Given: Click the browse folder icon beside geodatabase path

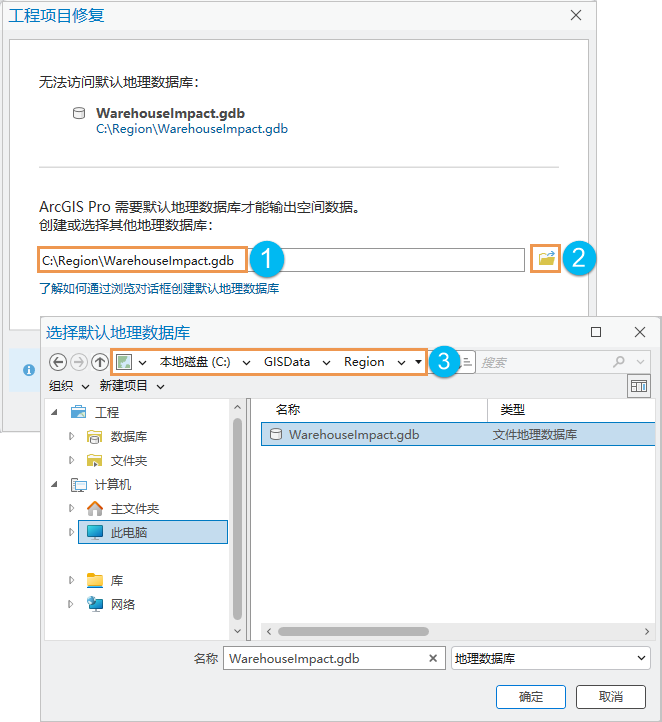Looking at the screenshot, I should coord(546,259).
